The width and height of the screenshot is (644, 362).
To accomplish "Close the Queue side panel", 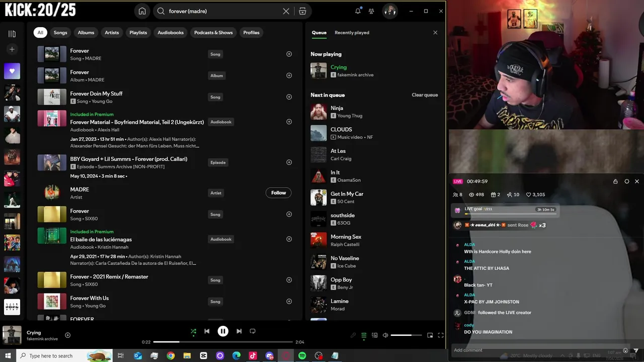I will (435, 33).
